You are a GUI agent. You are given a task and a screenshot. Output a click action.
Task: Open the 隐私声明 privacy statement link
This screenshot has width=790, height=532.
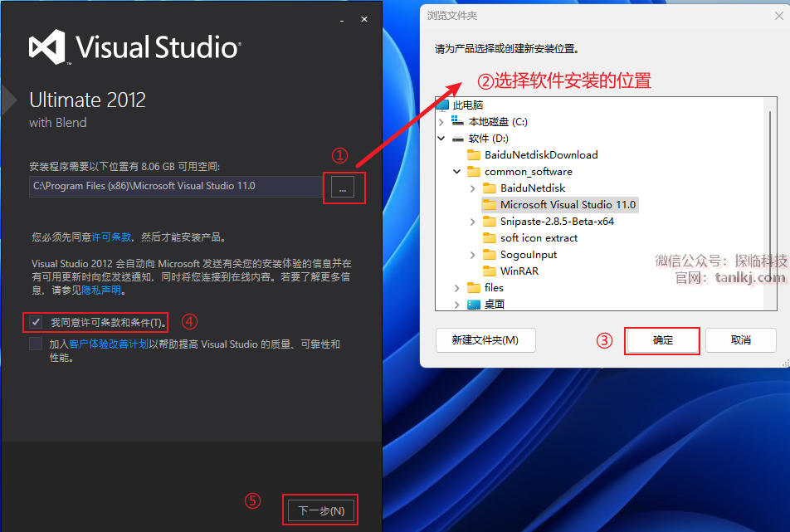click(101, 290)
